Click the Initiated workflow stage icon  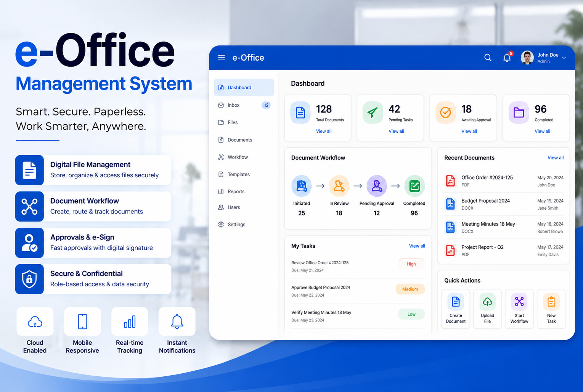[302, 186]
